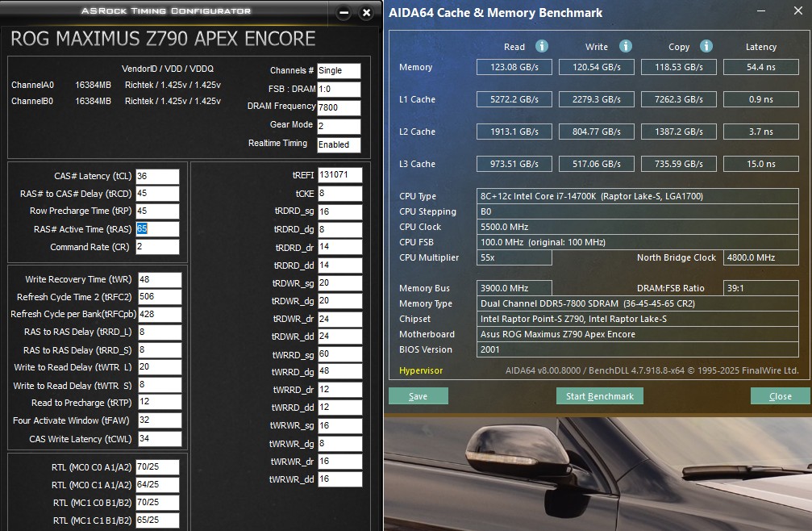The width and height of the screenshot is (812, 531).
Task: Minimize the ASRock Timing Configurator window
Action: pyautogui.click(x=344, y=13)
